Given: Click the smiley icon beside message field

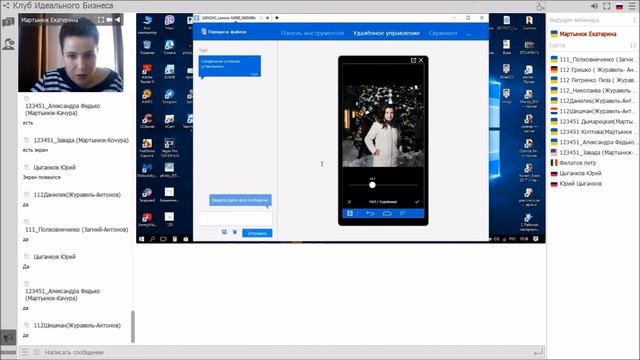Looking at the screenshot, I should tap(37, 352).
